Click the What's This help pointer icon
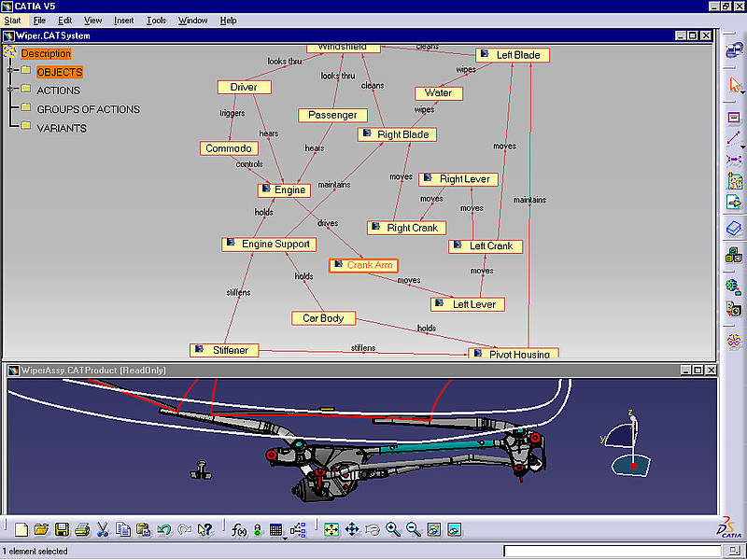Viewport: 747px width, 560px height. [x=205, y=529]
